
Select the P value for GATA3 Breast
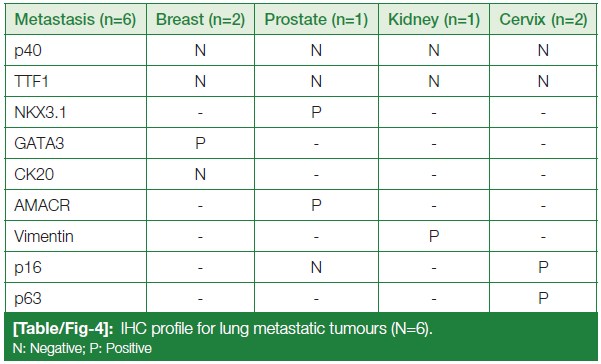tap(200, 143)
